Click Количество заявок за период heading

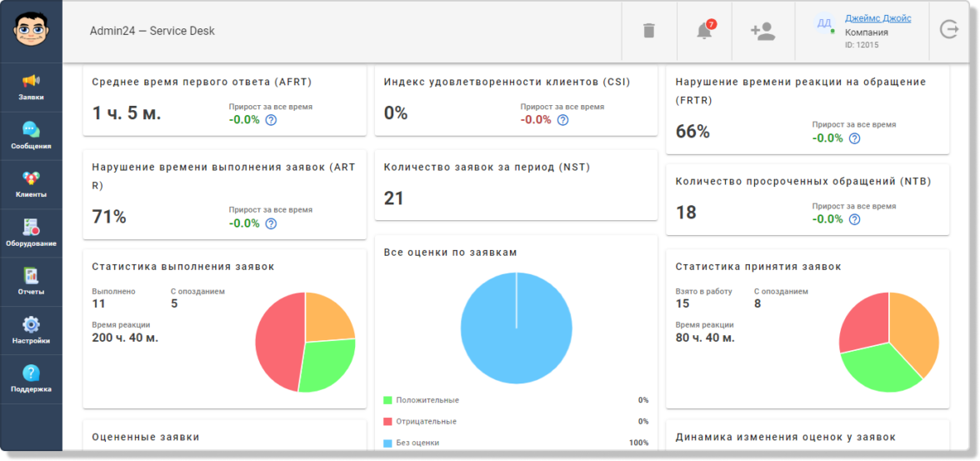(x=487, y=167)
